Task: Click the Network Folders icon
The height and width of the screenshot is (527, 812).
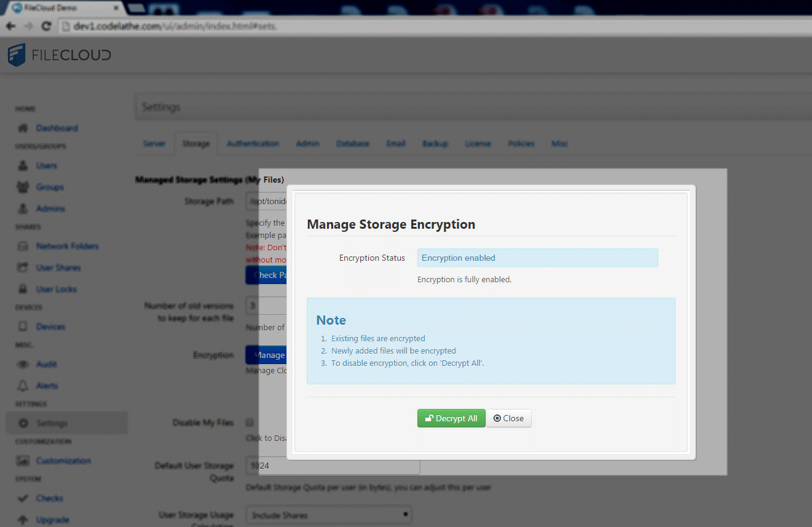Action: 23,247
